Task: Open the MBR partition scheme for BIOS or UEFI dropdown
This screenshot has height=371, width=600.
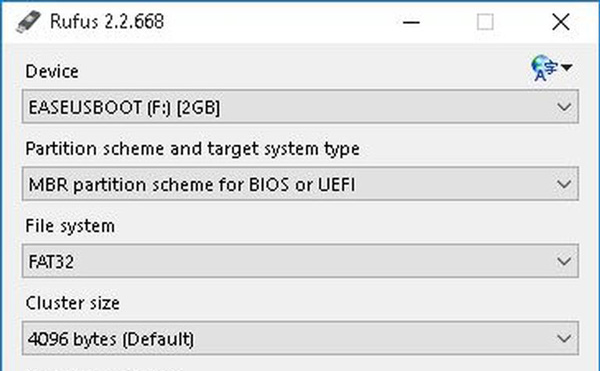Action: [300, 184]
